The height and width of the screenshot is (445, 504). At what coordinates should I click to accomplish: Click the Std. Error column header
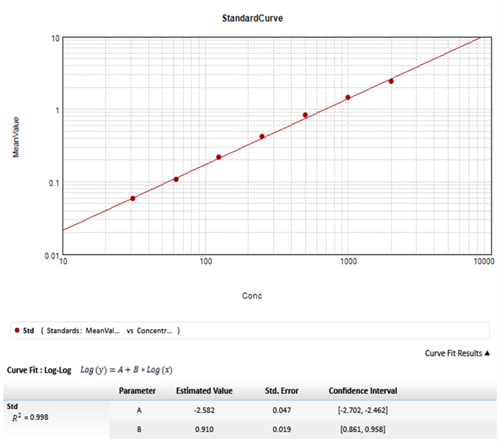pyautogui.click(x=282, y=391)
